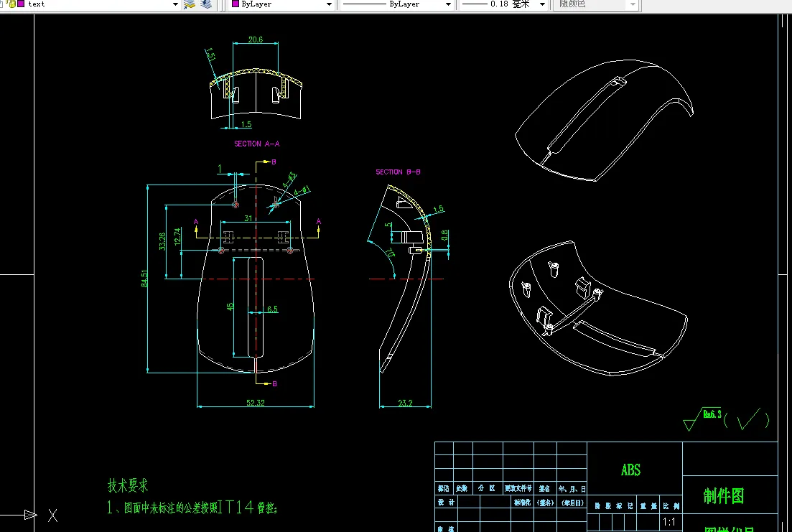Select the SECTION A-A label
This screenshot has height=532, width=792.
(x=256, y=144)
